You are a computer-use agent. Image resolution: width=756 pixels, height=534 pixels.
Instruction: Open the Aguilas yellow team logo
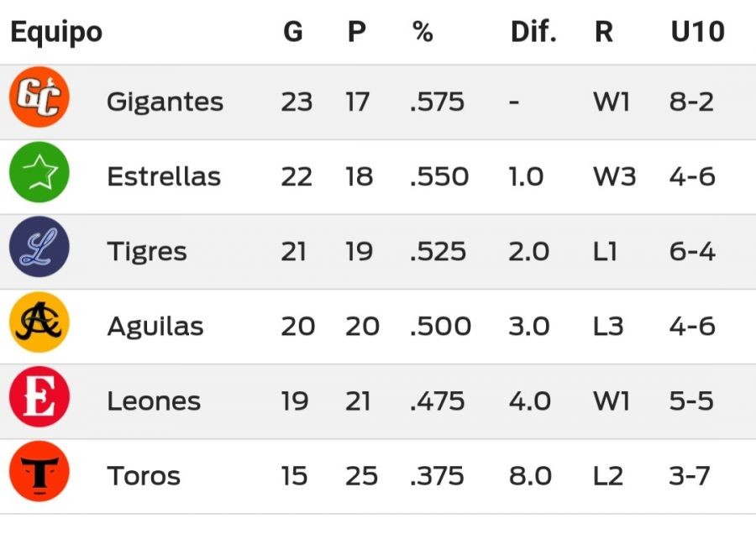point(39,323)
